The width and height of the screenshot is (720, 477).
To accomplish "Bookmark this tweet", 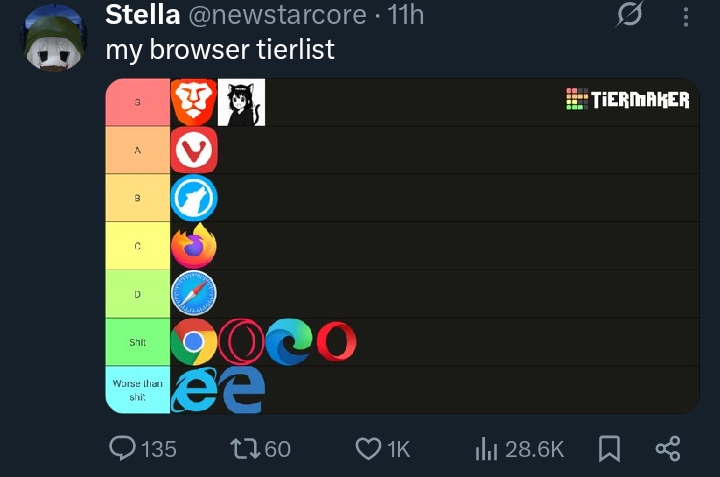I will 608,449.
